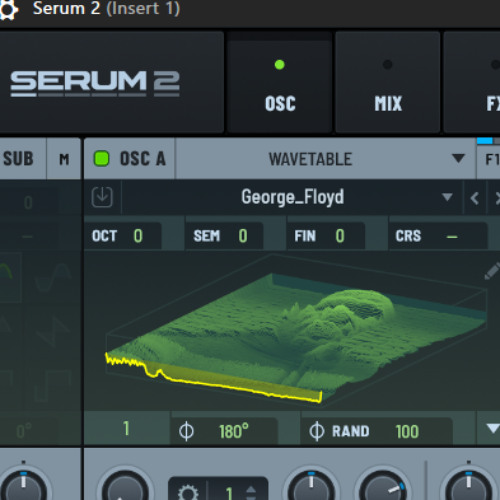500x500 pixels.
Task: Click the sub oscillator 0° phase value
Action: point(24,431)
